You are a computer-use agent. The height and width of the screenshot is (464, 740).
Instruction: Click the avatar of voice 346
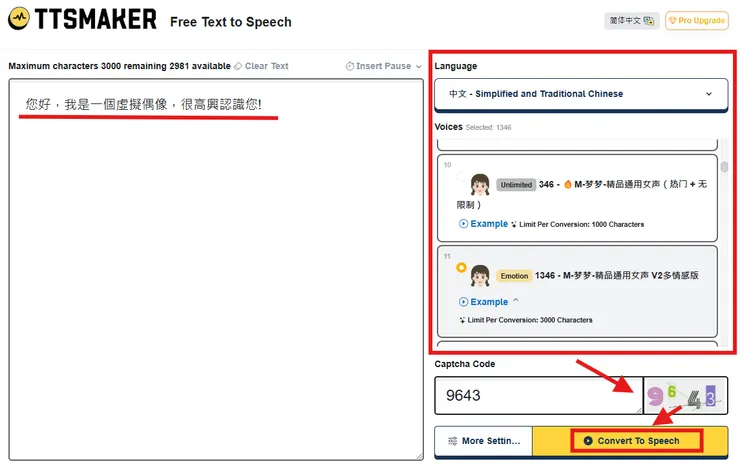(480, 185)
